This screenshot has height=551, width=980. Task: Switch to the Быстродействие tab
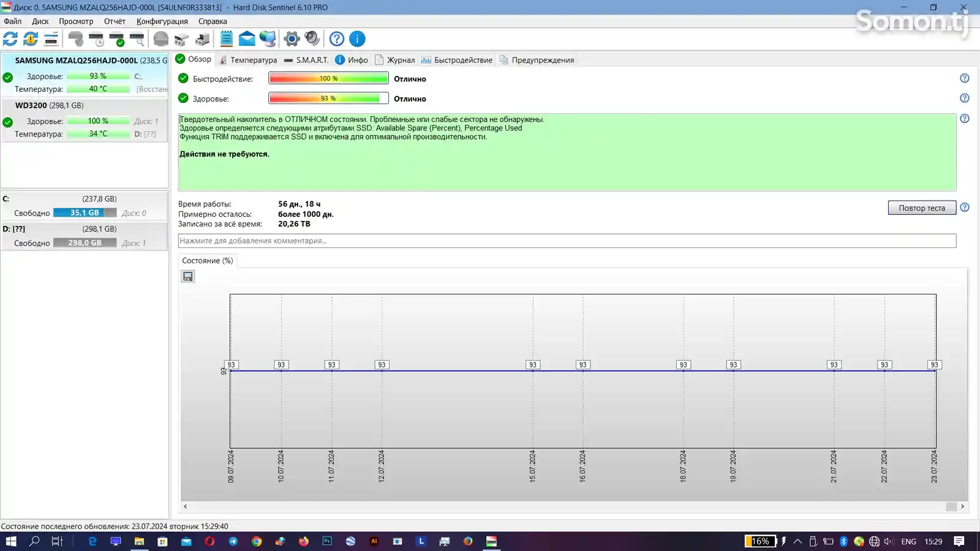point(457,60)
